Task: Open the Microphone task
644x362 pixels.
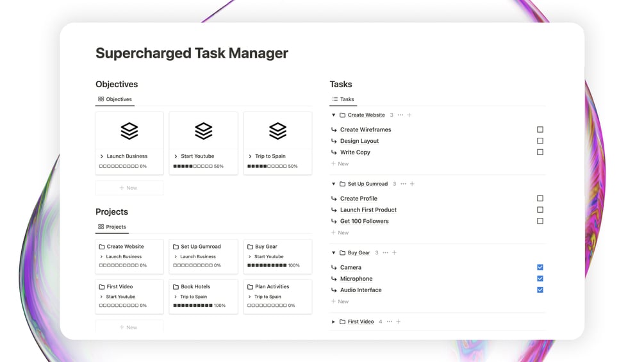Action: (x=356, y=279)
